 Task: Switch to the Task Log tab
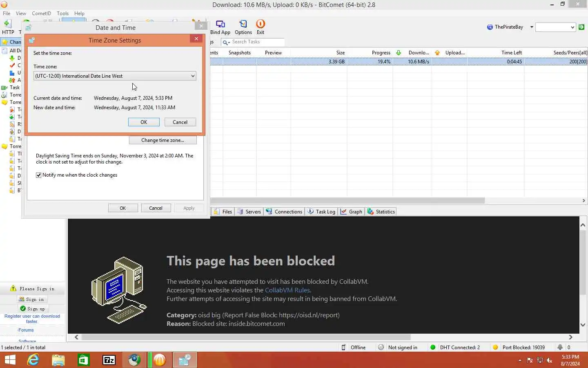tap(321, 211)
